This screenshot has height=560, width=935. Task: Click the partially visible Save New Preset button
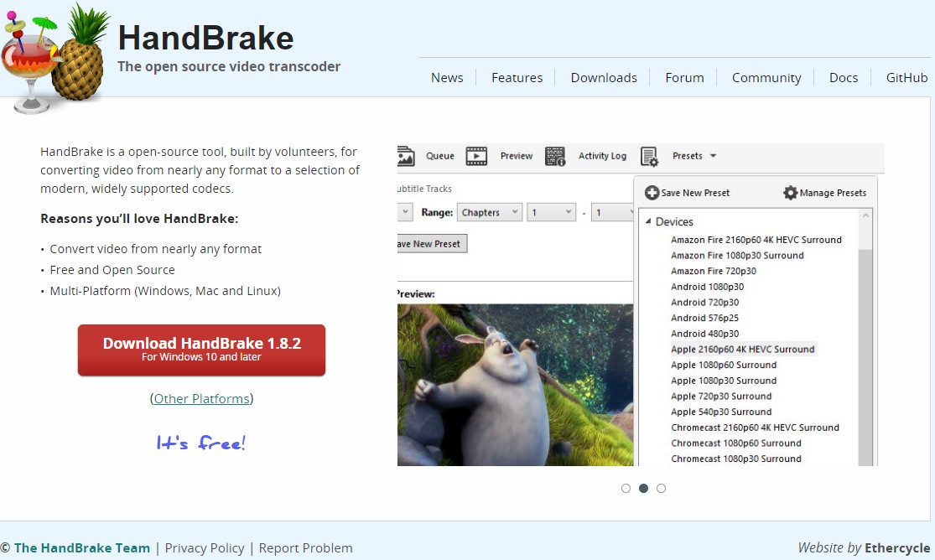click(433, 244)
